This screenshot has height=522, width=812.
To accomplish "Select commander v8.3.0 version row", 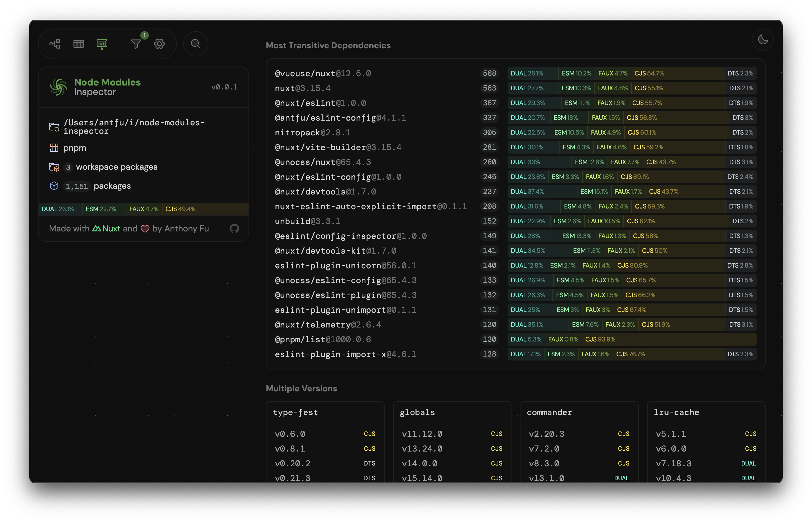I will pyautogui.click(x=579, y=463).
